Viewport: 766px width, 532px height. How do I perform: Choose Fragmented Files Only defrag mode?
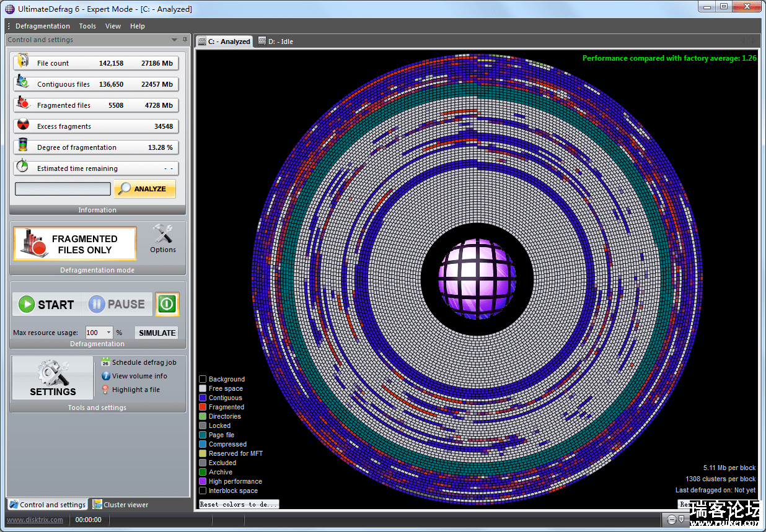click(x=75, y=244)
